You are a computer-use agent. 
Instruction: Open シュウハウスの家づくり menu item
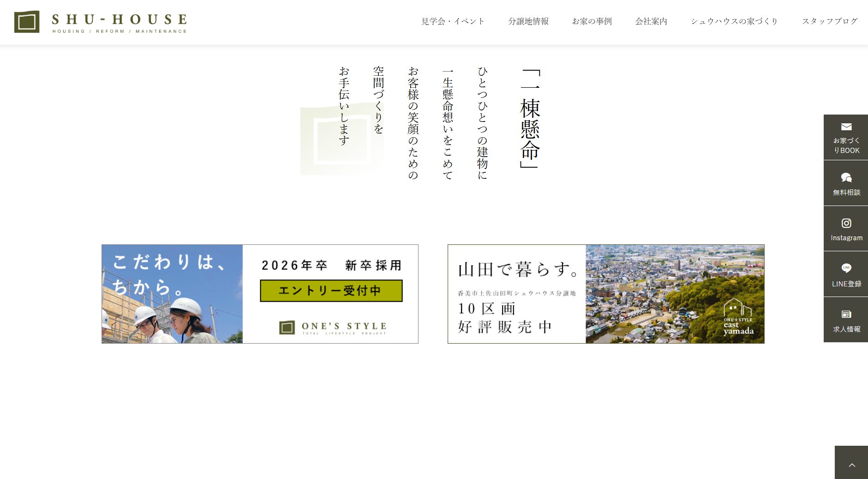(734, 21)
